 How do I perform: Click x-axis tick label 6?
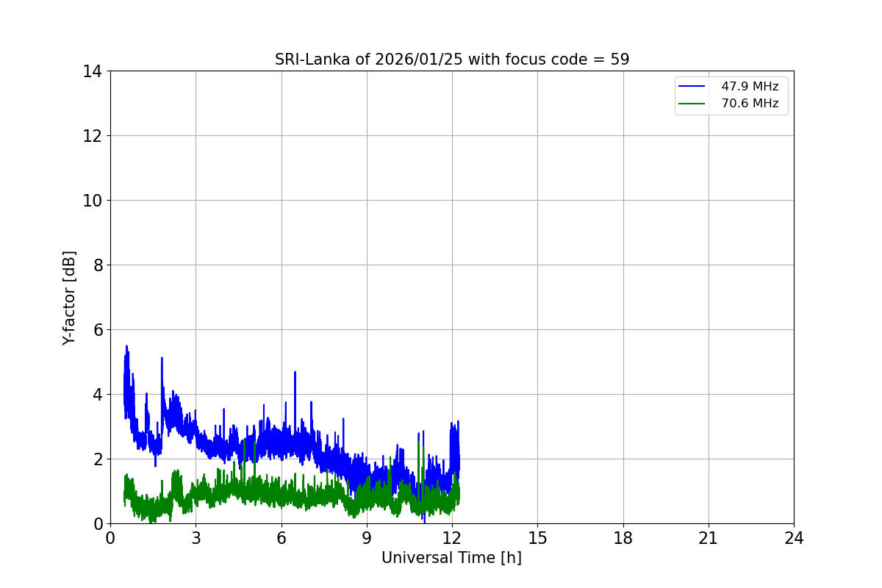(282, 538)
